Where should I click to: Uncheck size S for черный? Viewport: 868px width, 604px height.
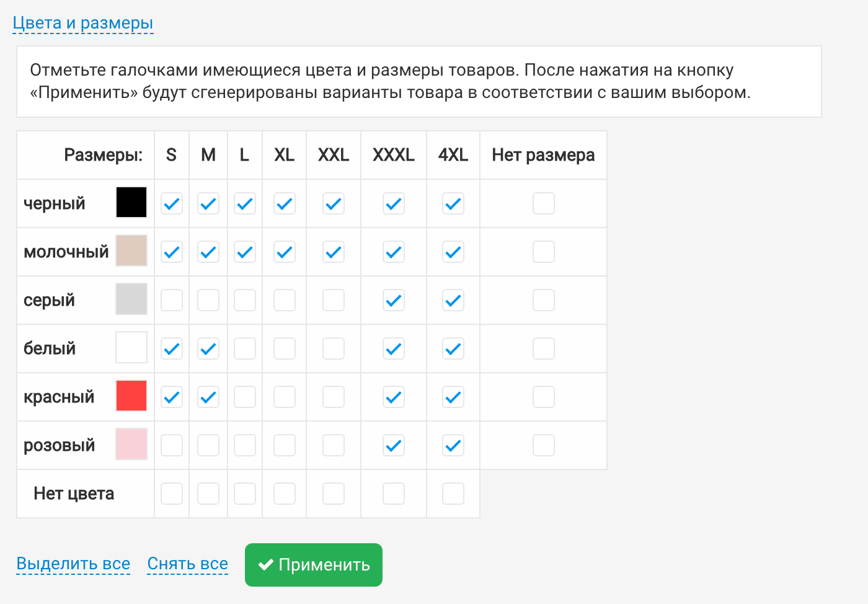(172, 203)
